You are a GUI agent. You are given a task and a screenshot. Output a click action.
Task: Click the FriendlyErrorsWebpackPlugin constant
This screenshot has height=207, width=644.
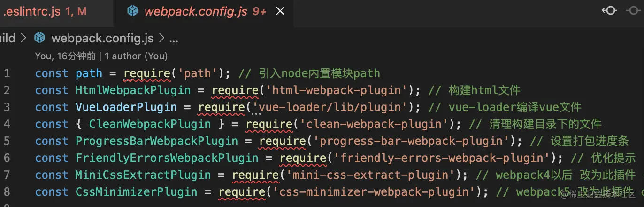[x=167, y=158]
